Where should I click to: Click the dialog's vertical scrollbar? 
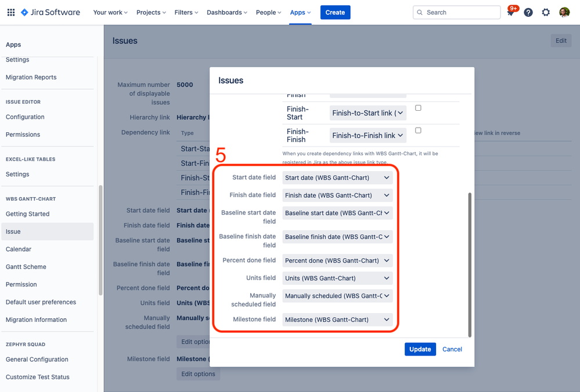tap(470, 264)
